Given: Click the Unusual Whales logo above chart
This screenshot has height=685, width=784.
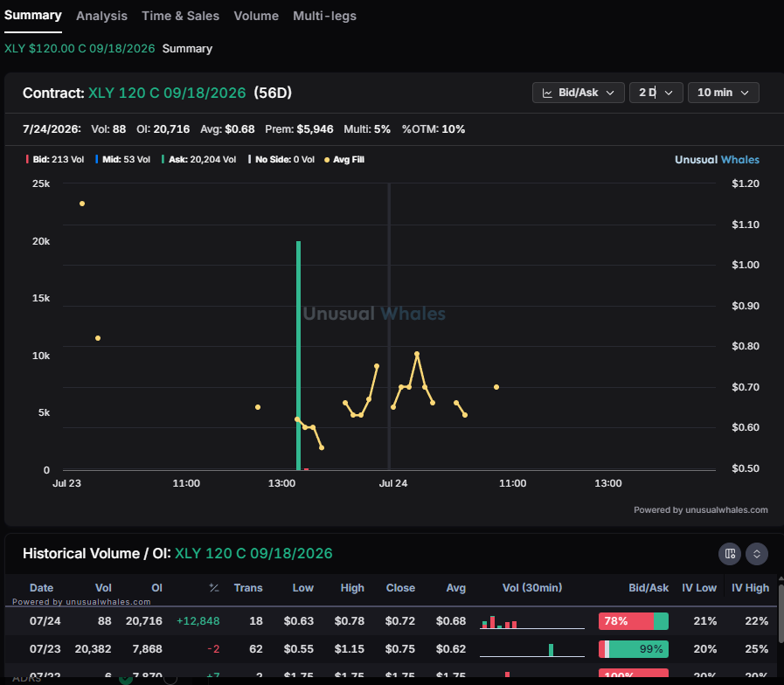Looking at the screenshot, I should [x=717, y=160].
